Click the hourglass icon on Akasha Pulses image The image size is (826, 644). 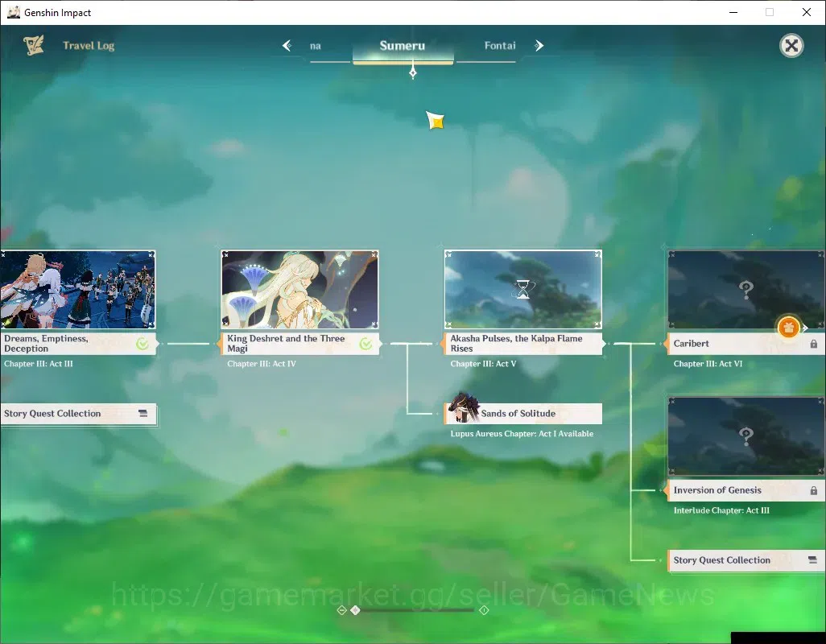pyautogui.click(x=523, y=290)
